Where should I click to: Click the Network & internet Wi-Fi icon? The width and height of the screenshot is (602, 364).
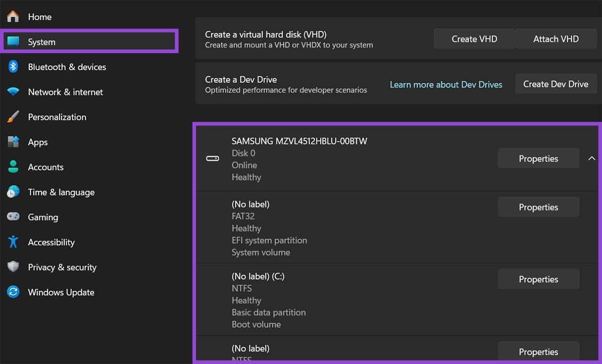point(13,92)
